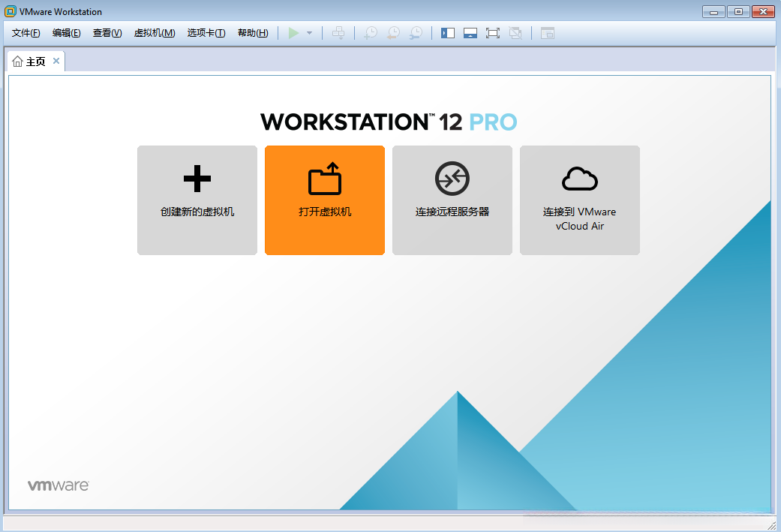This screenshot has width=781, height=532.
Task: Maximize the VMware Workstation window
Action: click(738, 11)
